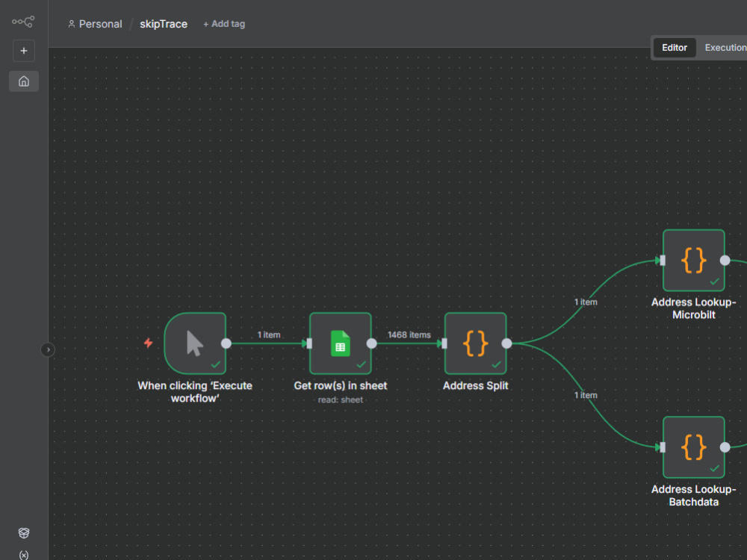Switch to the Editor tab

pos(674,48)
